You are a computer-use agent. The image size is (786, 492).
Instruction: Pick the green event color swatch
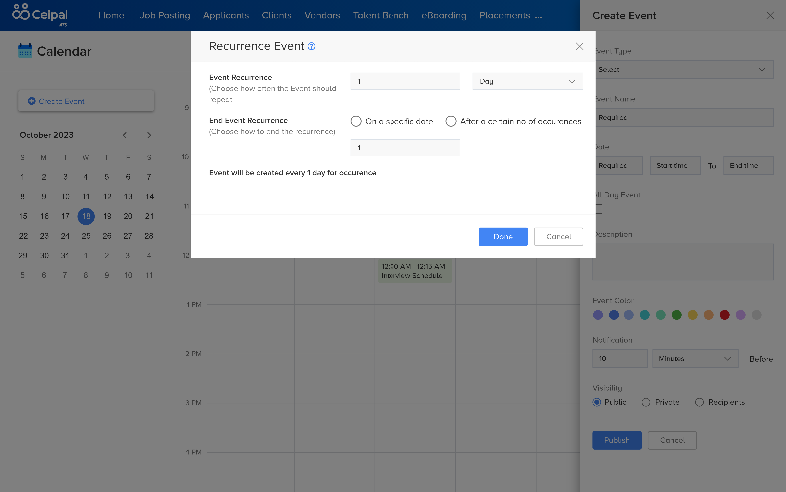pos(677,315)
